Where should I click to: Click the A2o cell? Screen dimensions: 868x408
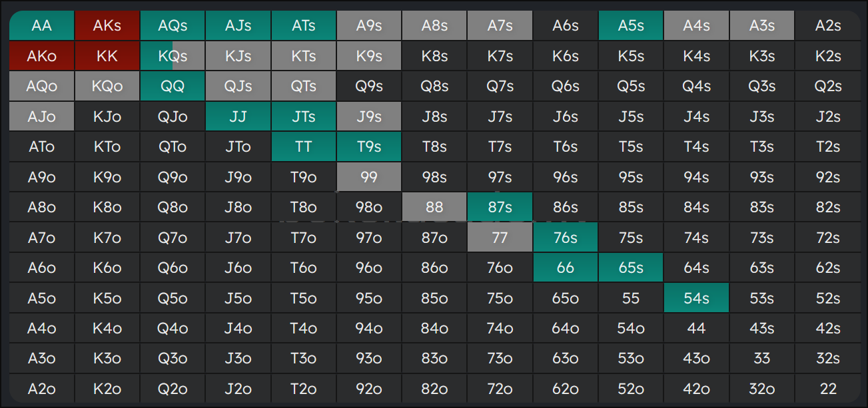pyautogui.click(x=41, y=389)
